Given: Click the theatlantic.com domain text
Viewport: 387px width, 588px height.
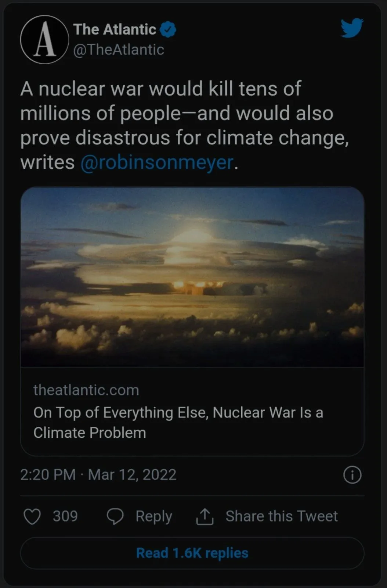Looking at the screenshot, I should point(86,390).
